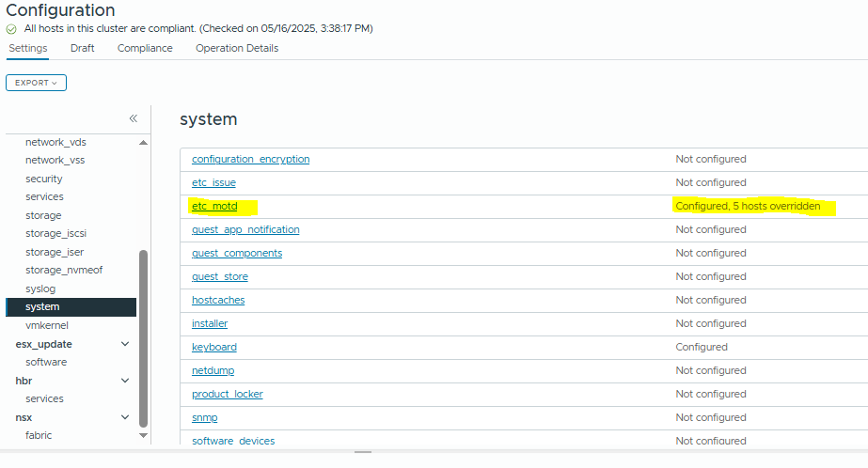Go to the Operation Details tab
The image size is (868, 468).
tap(237, 49)
